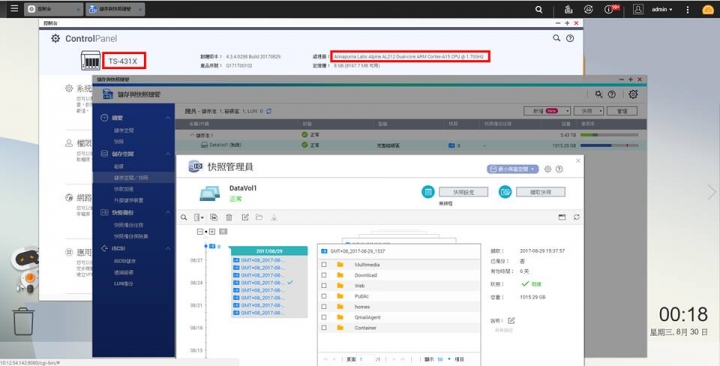Open the Create dropdown with New badge

pos(547,111)
